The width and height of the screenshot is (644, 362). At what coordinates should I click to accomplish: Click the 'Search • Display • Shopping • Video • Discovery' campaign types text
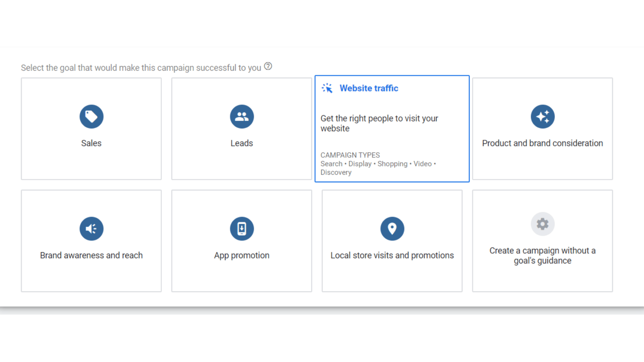pyautogui.click(x=378, y=168)
